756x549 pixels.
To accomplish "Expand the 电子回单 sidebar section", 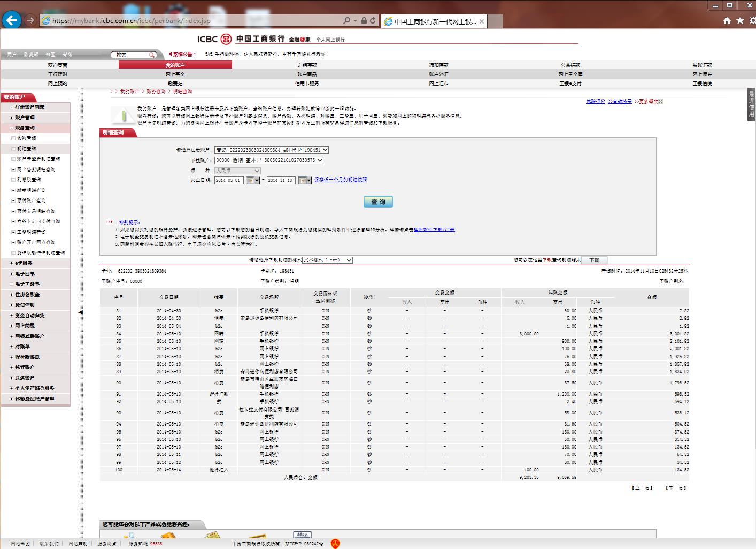I will point(12,274).
